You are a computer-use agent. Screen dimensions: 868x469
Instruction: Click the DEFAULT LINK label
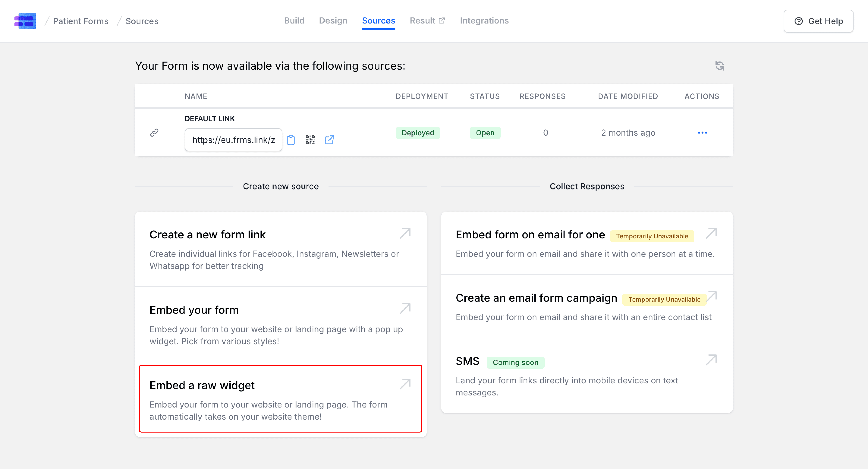(210, 119)
